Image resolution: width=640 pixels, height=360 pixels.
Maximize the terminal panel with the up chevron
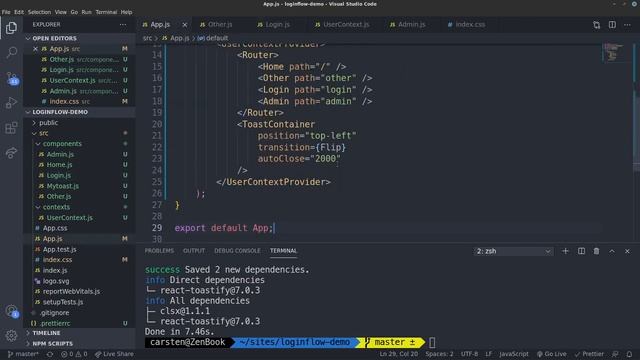(x=612, y=251)
